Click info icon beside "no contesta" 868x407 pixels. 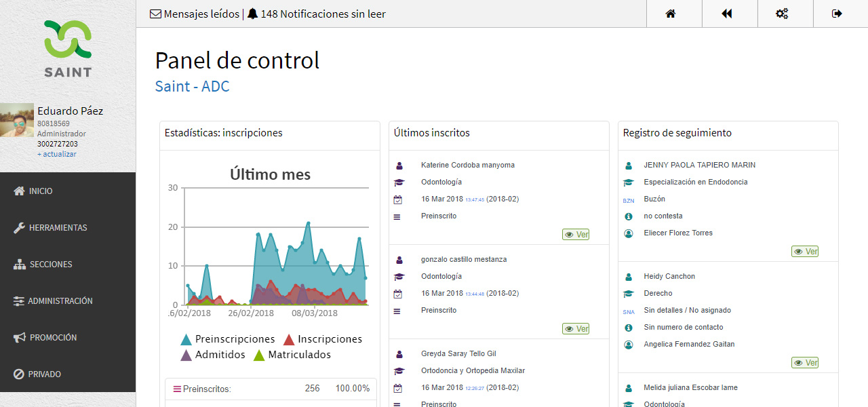(x=628, y=216)
